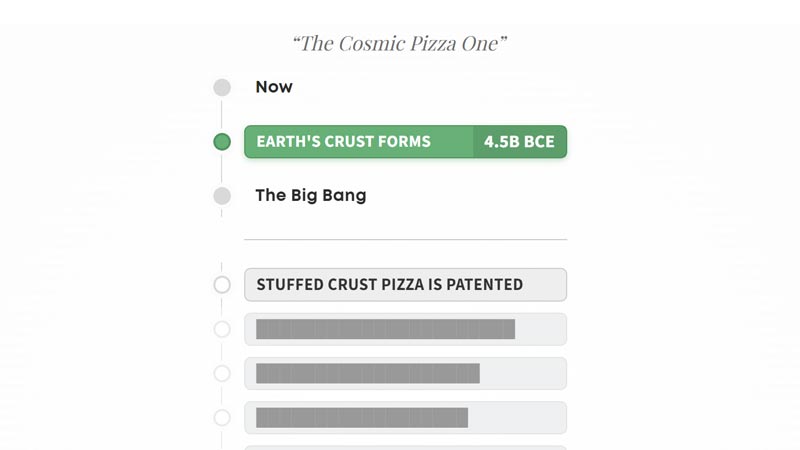Click the timeline line between Now and Earth's Crust
Image resolution: width=800 pixels, height=450 pixels.
pos(222,114)
